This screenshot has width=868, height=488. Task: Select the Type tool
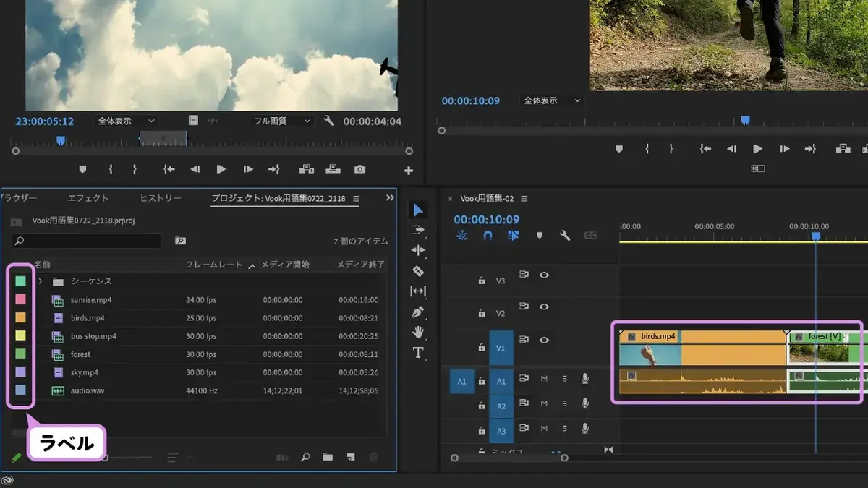tap(418, 353)
